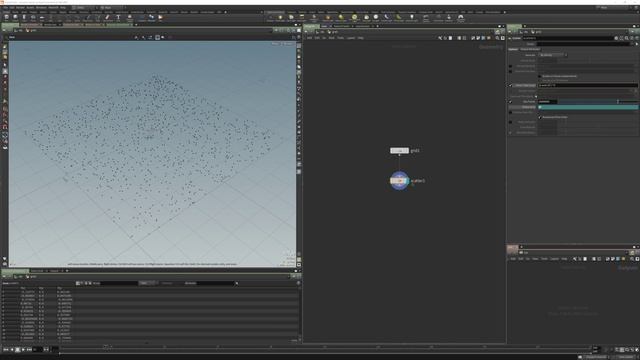Step back one frame
Image resolution: width=640 pixels, height=360 pixels.
(x=11, y=349)
